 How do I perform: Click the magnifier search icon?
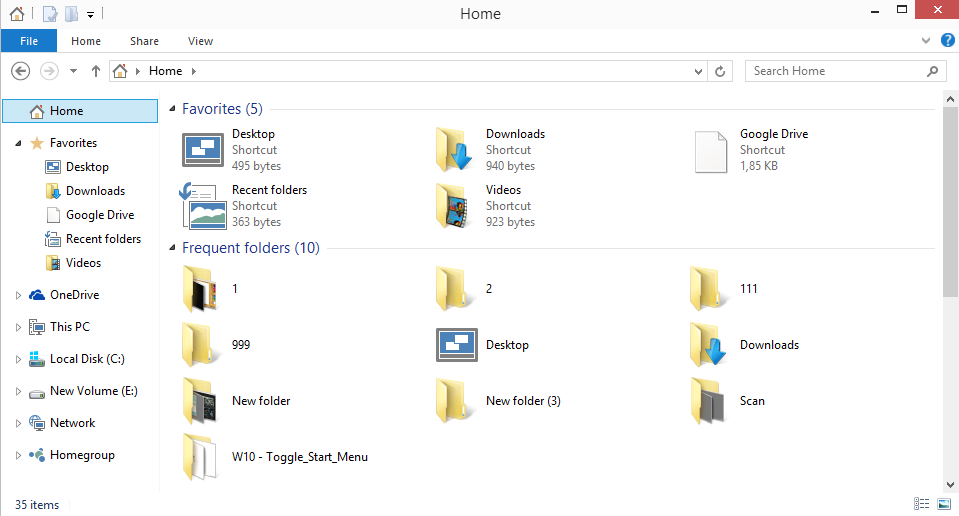[x=933, y=71]
